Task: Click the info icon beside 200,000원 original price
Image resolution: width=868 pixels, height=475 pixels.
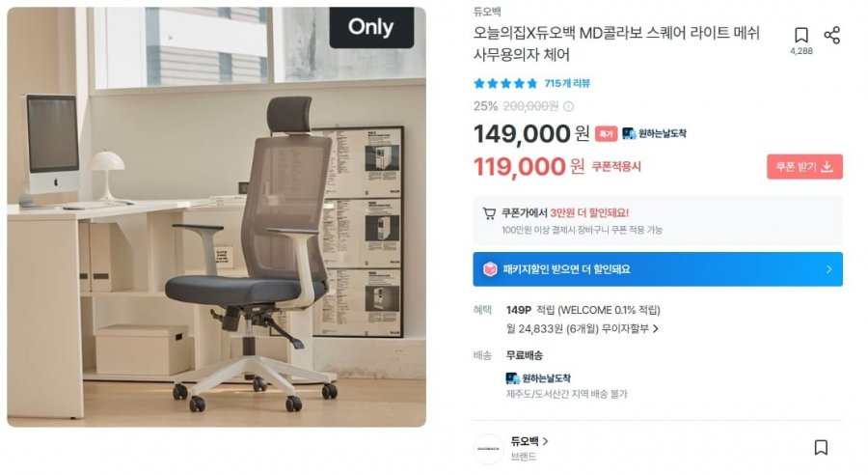Action: click(x=568, y=106)
